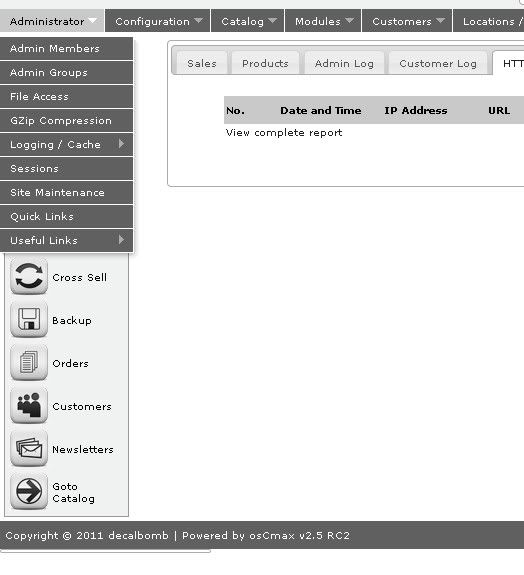Open the Backup floppy disk icon
The image size is (524, 575).
point(29,319)
